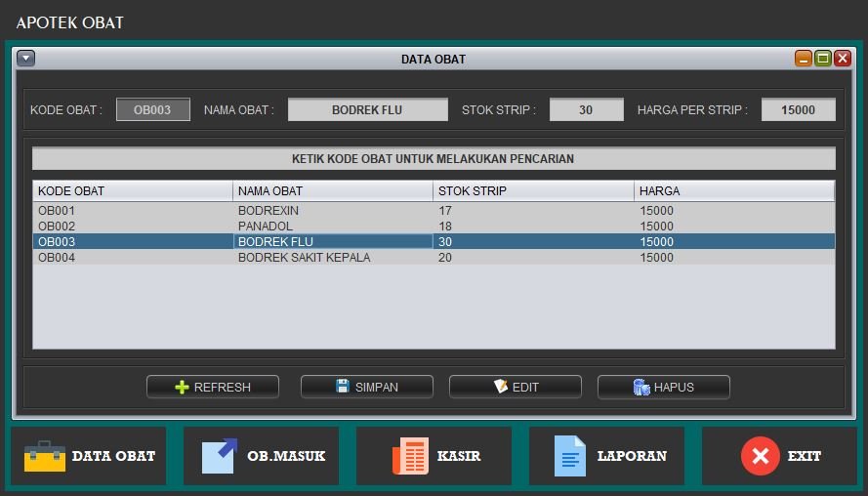This screenshot has height=496, width=868.
Task: Click the red EXIT cross icon
Action: 760,456
